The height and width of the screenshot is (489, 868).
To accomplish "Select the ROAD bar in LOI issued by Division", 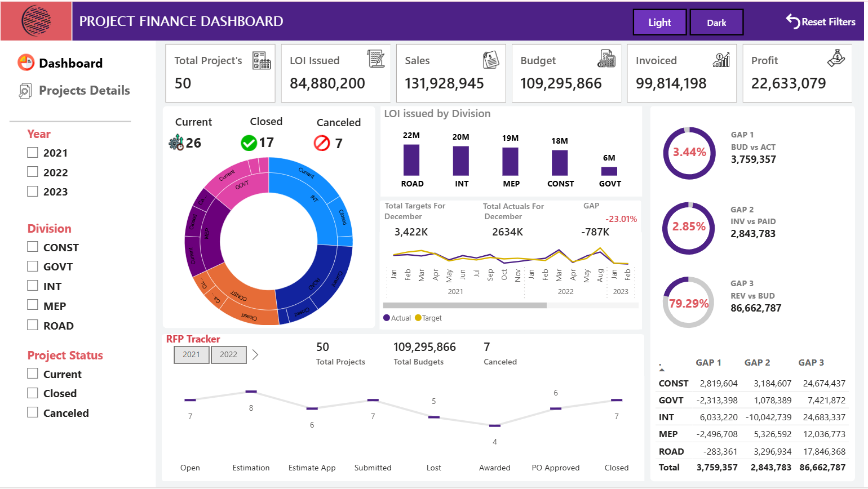I will click(x=412, y=161).
